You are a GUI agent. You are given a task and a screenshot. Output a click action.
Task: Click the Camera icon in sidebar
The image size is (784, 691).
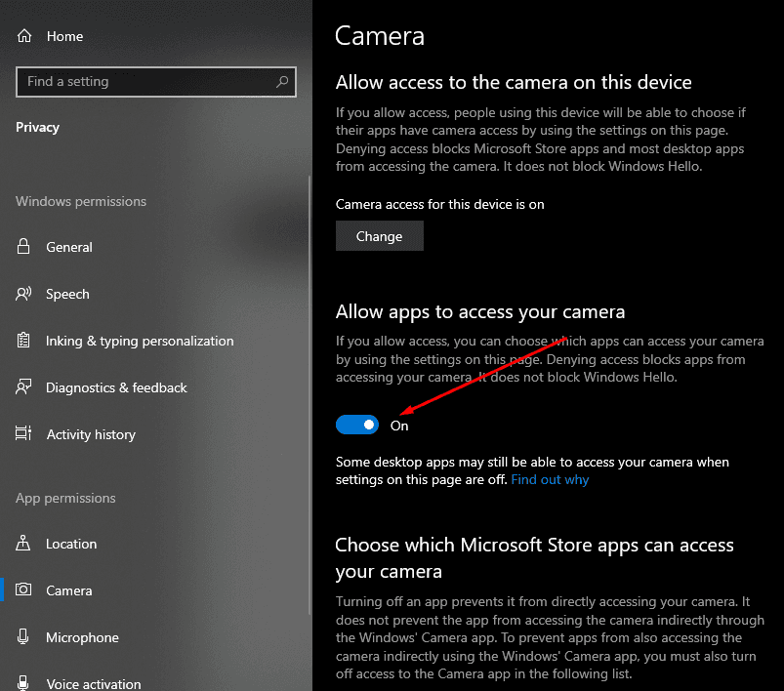[24, 590]
